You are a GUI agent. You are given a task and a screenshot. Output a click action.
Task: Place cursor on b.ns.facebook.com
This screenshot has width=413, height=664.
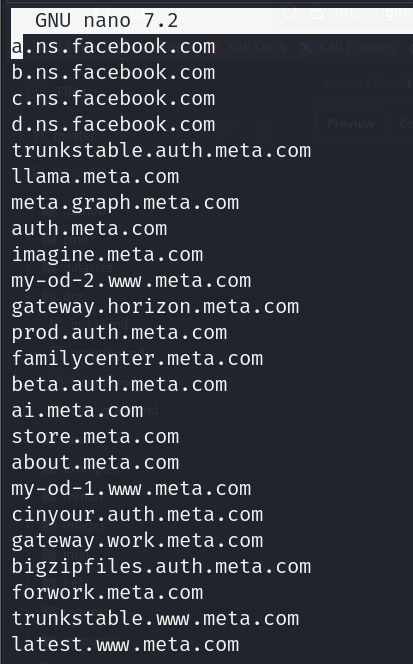click(x=113, y=72)
